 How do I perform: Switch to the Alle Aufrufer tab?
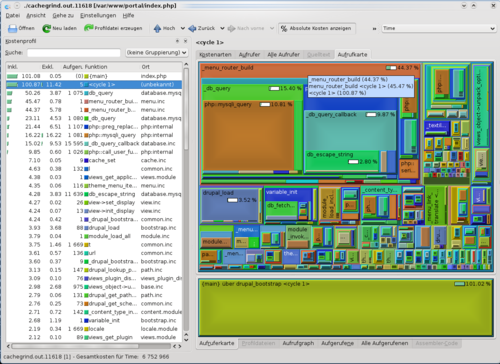coord(283,55)
